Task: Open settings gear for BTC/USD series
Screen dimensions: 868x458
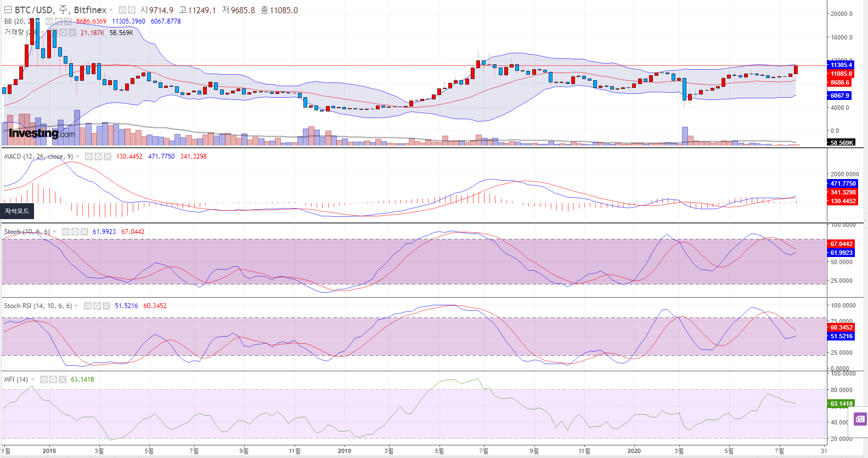Action: pos(132,10)
